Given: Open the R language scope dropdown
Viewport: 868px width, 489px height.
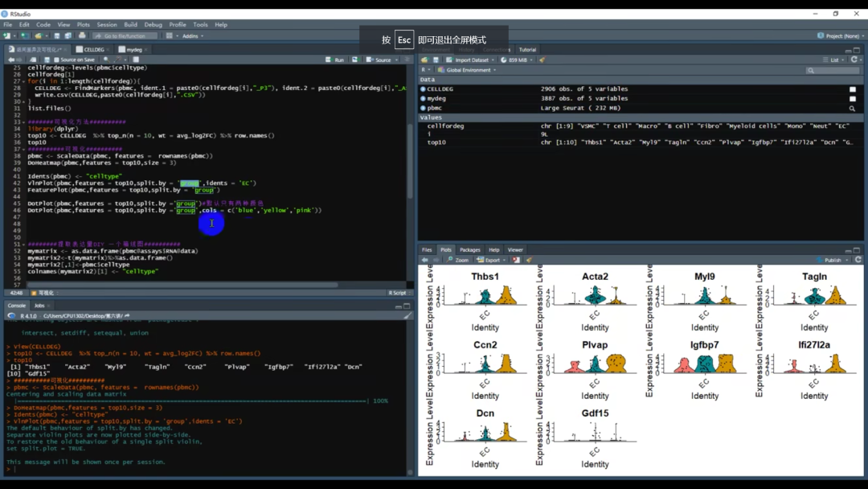Looking at the screenshot, I should pos(425,70).
